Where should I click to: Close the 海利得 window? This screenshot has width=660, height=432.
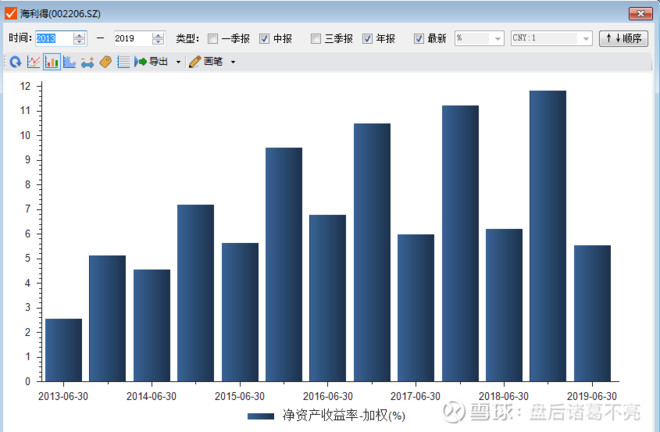[640, 13]
